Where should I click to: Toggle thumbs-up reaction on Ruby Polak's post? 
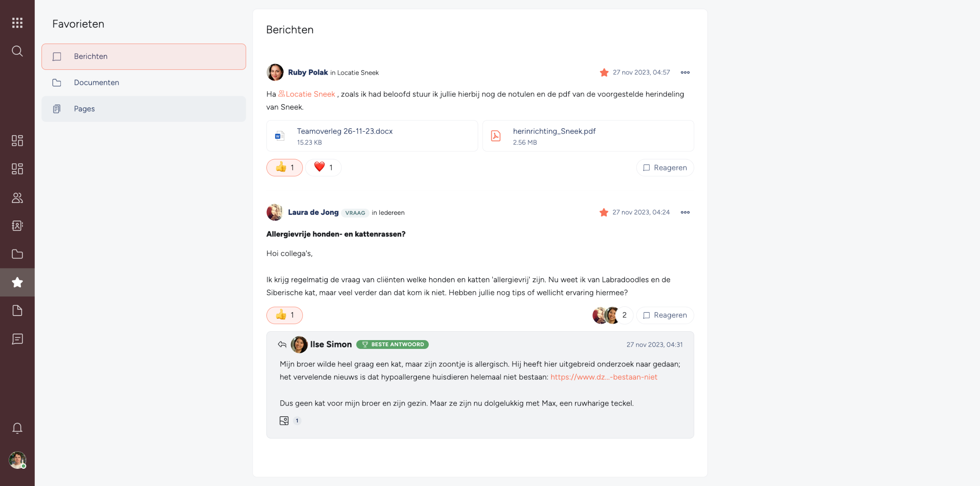pyautogui.click(x=284, y=167)
